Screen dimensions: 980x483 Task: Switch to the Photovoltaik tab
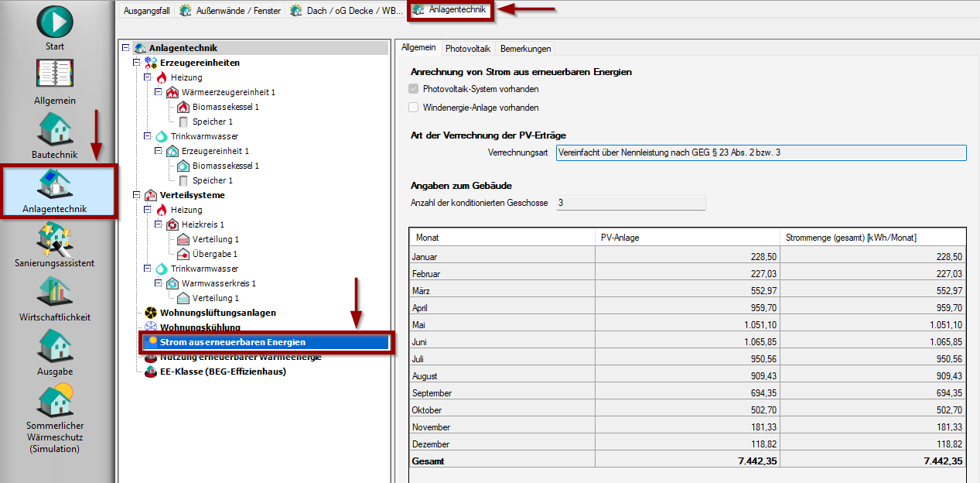pos(467,48)
